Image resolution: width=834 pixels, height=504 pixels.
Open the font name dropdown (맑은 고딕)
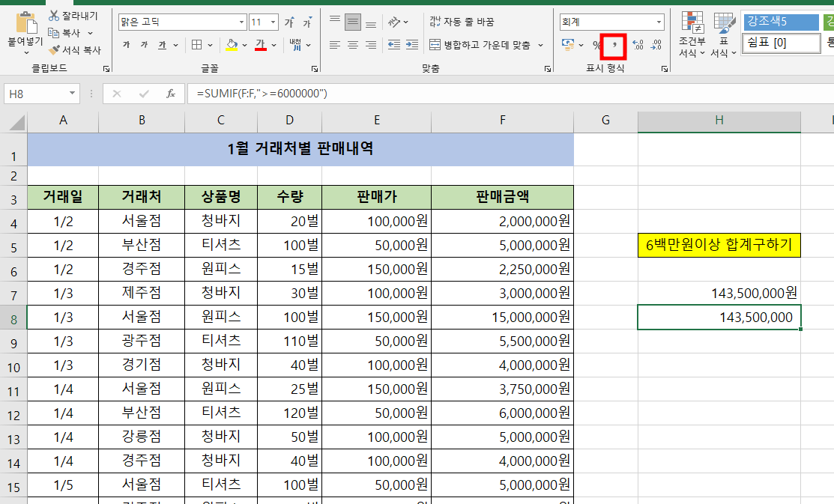click(241, 22)
